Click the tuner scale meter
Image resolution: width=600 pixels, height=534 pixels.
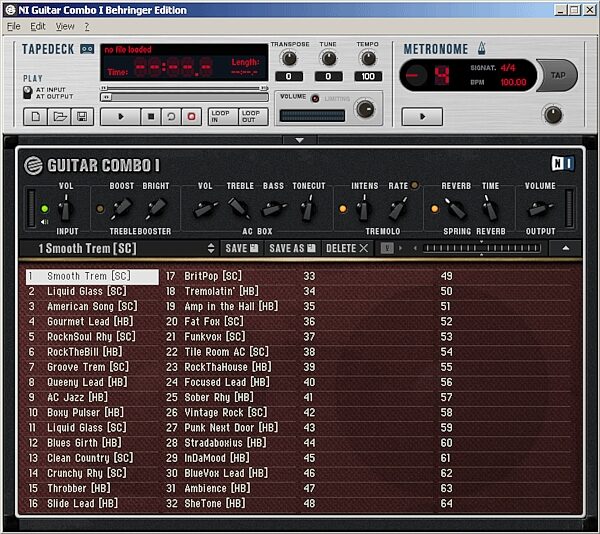pyautogui.click(x=481, y=248)
